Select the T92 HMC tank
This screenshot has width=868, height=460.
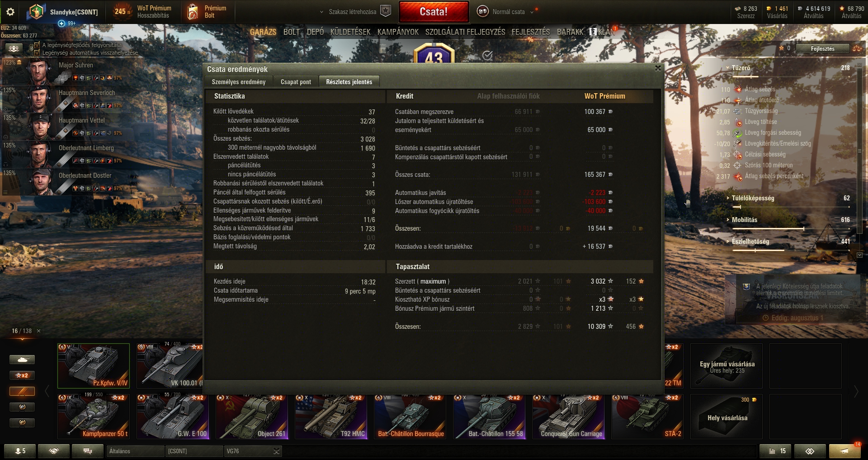click(x=331, y=416)
